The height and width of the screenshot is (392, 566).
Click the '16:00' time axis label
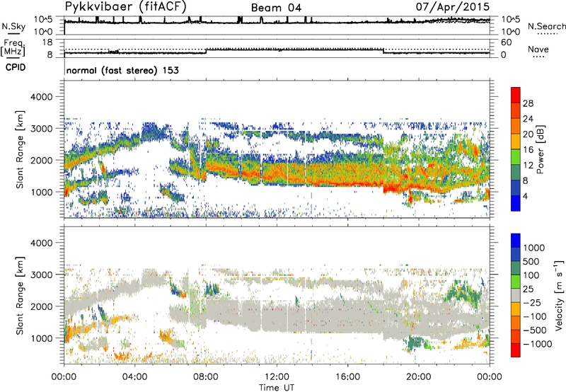(347, 377)
